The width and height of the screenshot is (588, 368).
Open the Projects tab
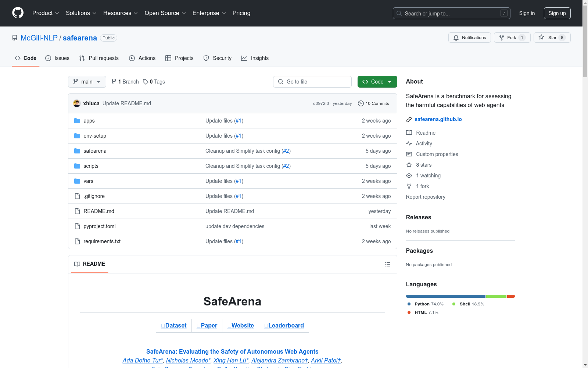pos(179,58)
